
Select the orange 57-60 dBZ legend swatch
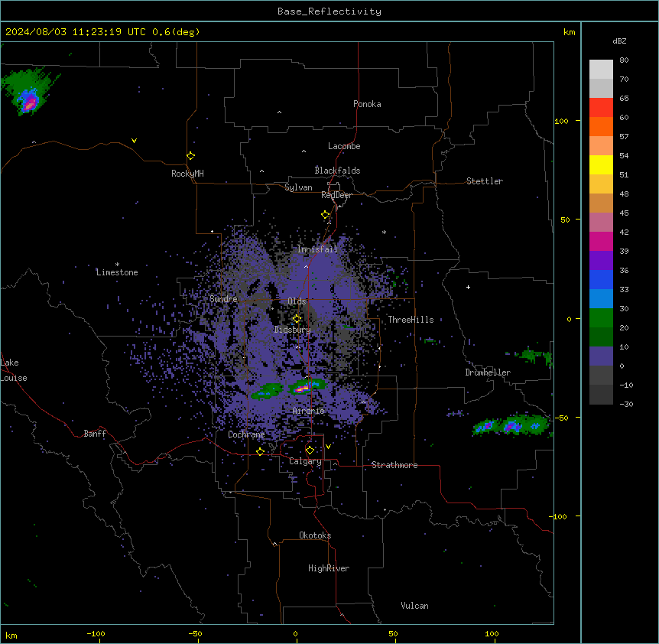coord(601,126)
